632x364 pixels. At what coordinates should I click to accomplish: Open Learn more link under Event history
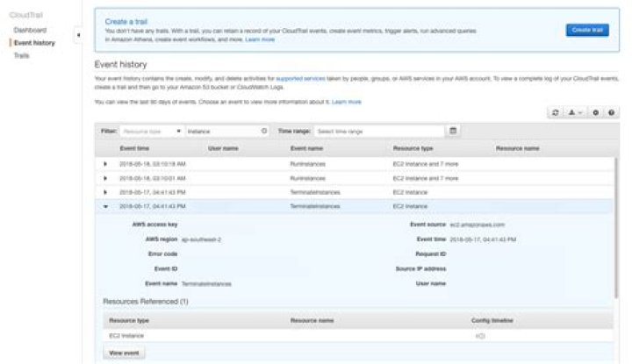[346, 102]
